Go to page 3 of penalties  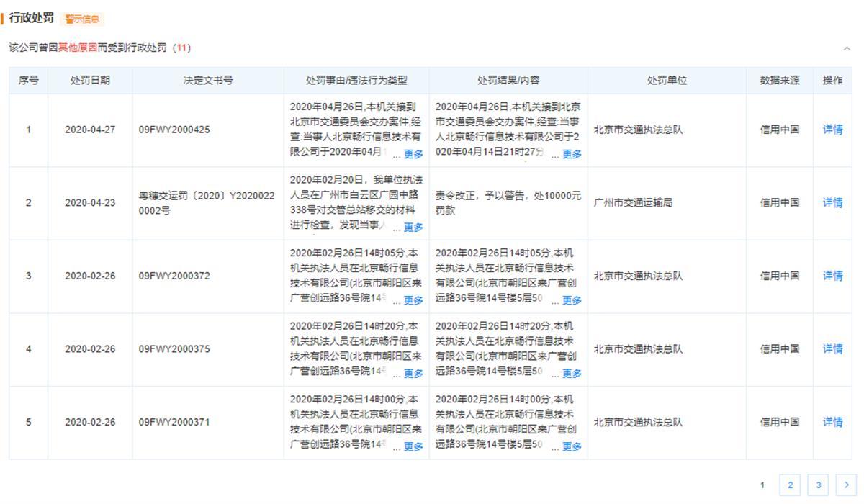click(x=818, y=485)
